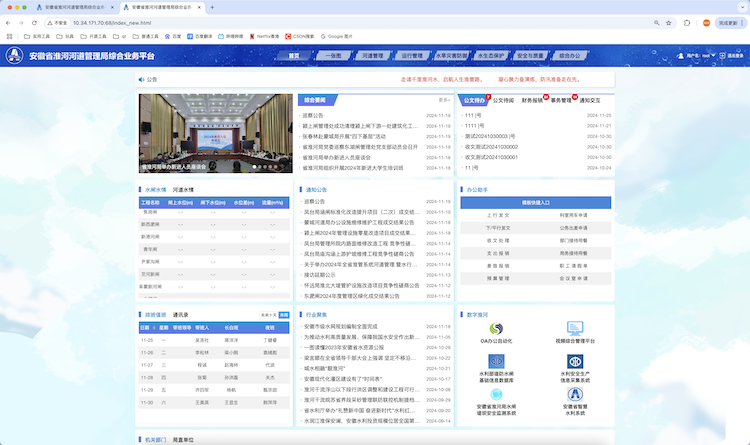Click the platform logo in the header
750x445 pixels.
pyautogui.click(x=14, y=56)
